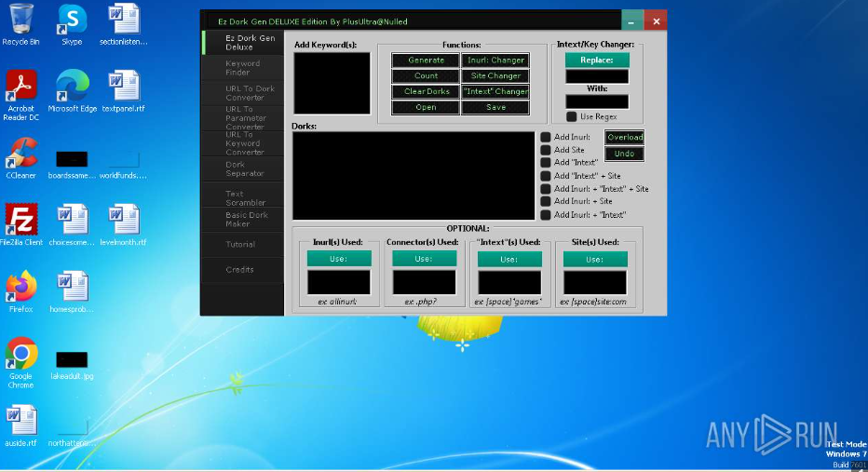Click the Clear Dorks button
The height and width of the screenshot is (472, 868).
426,91
